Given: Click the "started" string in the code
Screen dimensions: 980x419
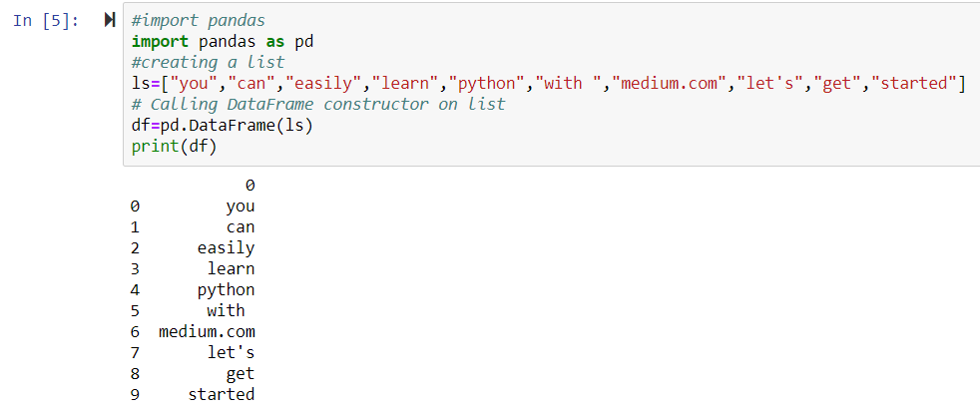Looking at the screenshot, I should click(x=913, y=83).
